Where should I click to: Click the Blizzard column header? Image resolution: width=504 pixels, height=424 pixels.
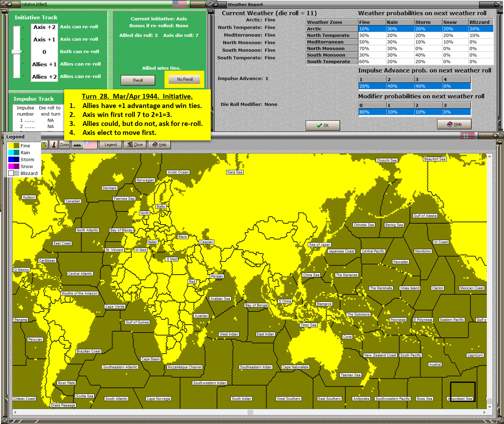(481, 22)
